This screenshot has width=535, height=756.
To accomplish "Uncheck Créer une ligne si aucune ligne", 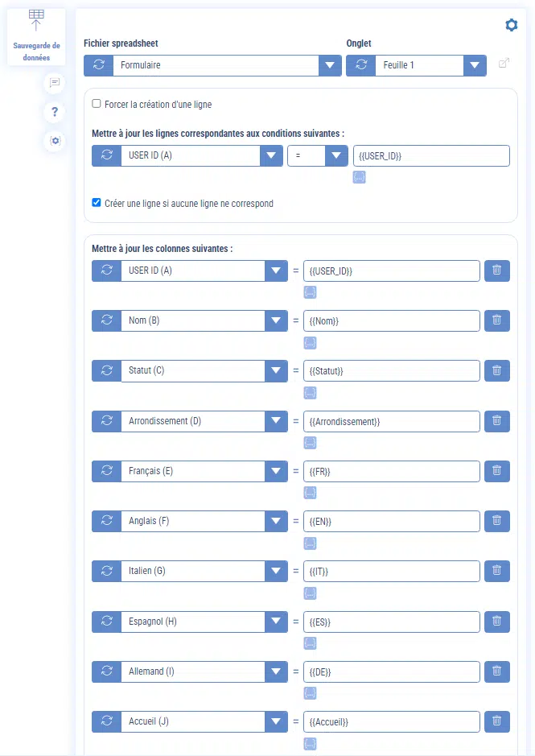I will pyautogui.click(x=97, y=204).
